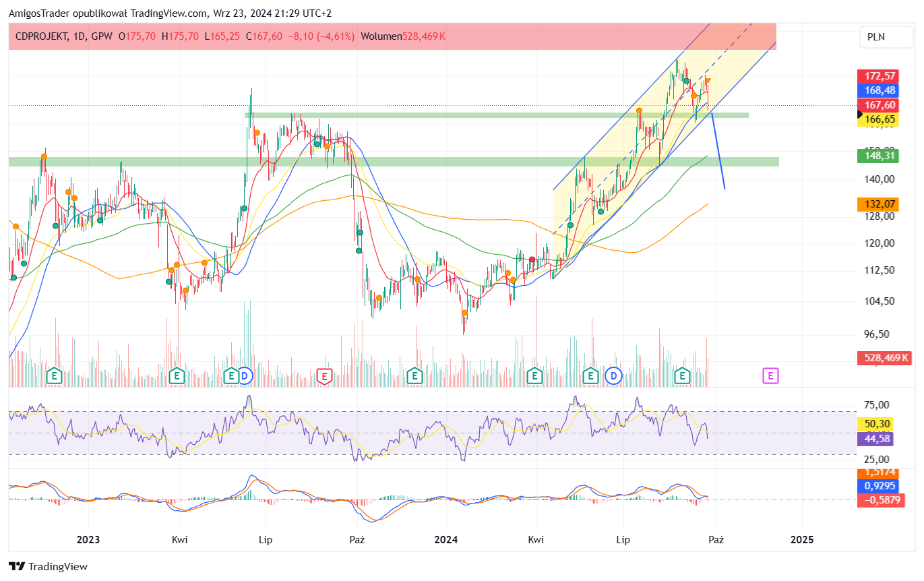Viewport: 924px width, 581px height.
Task: Click the blue 0,9295 MACD label
Action: coord(877,485)
